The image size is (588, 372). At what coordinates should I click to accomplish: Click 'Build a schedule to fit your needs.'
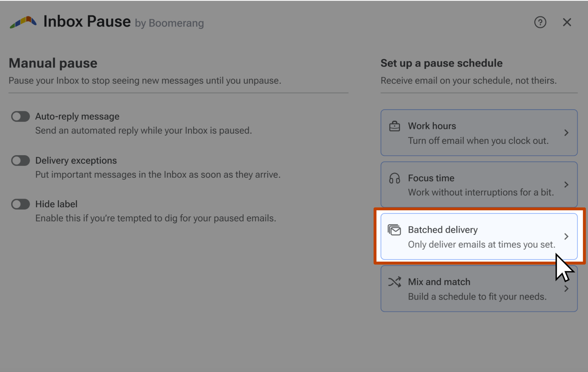[477, 297]
